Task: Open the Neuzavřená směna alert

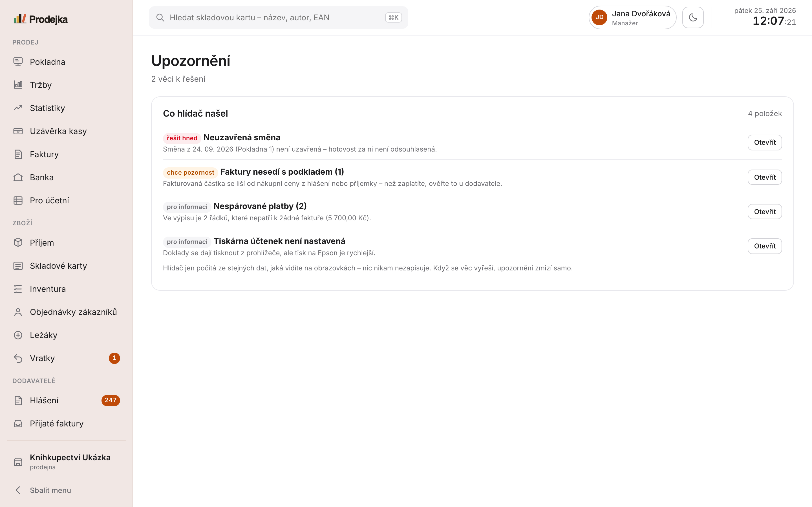Action: click(765, 143)
